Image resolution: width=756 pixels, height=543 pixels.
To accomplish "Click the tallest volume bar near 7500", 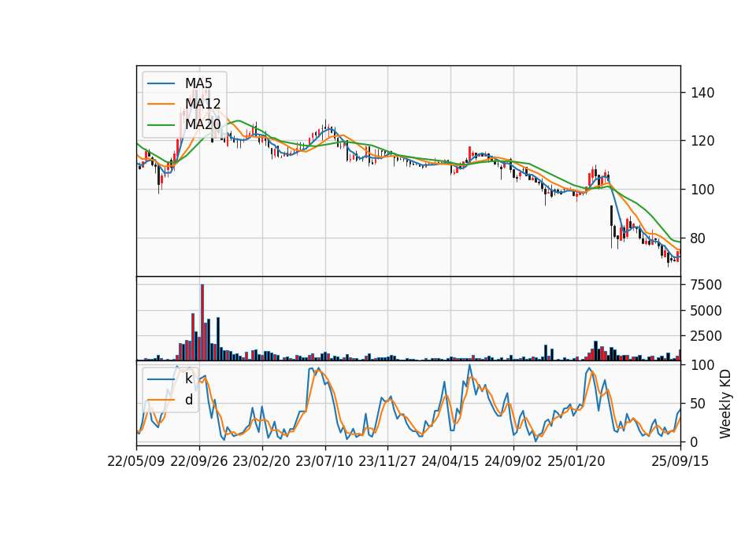I will (x=202, y=323).
